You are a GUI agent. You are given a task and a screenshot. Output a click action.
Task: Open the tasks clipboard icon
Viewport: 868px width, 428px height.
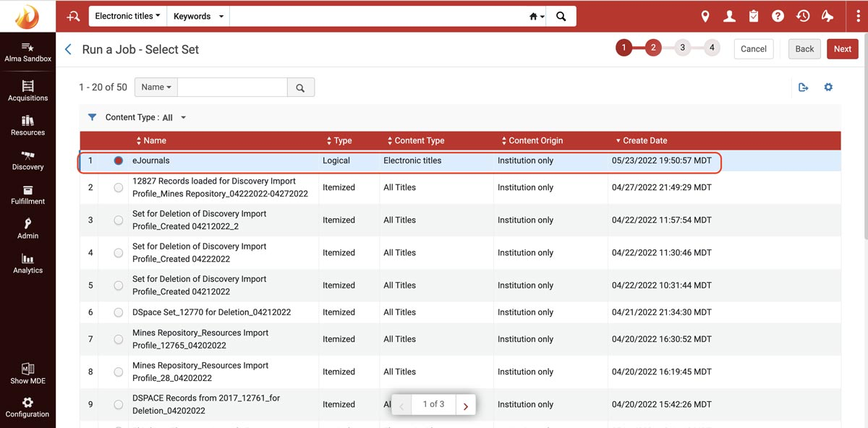tap(754, 16)
